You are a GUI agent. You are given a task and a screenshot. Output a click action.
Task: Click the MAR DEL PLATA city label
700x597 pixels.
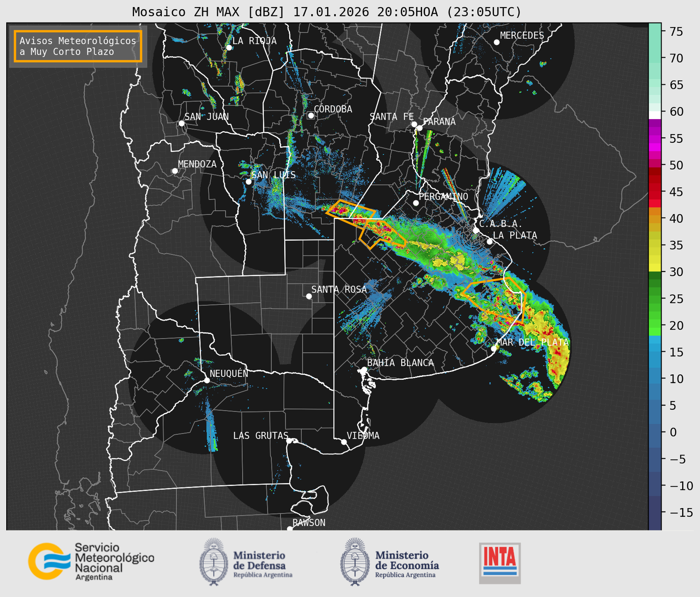click(532, 343)
